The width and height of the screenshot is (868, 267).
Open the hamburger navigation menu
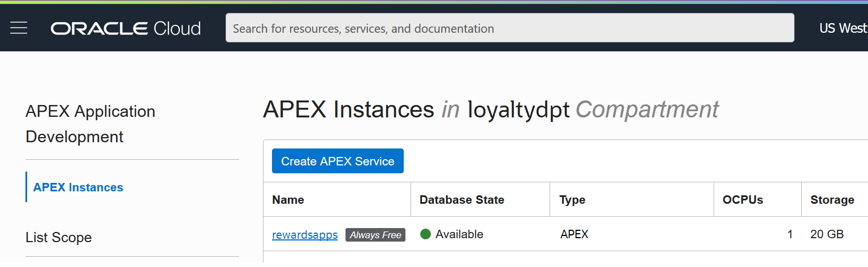coord(19,28)
